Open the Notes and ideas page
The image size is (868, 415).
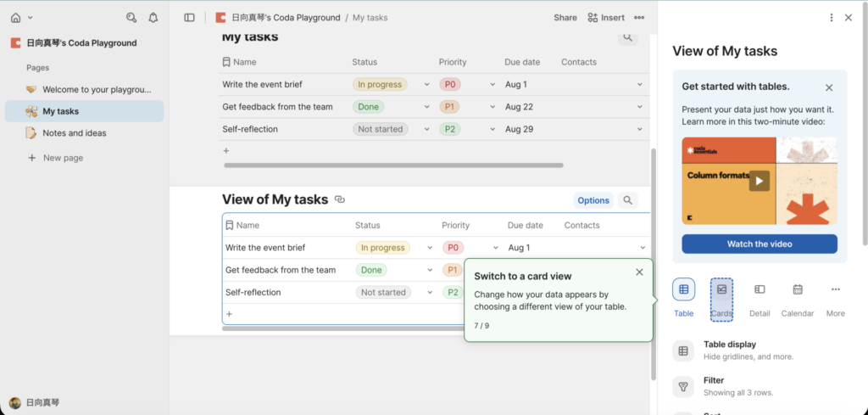click(x=75, y=133)
